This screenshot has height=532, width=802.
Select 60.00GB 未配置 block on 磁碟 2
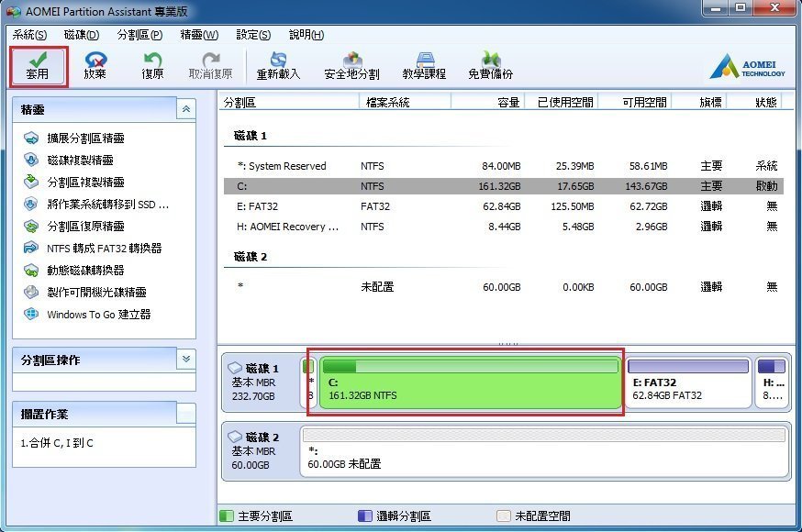click(x=545, y=452)
